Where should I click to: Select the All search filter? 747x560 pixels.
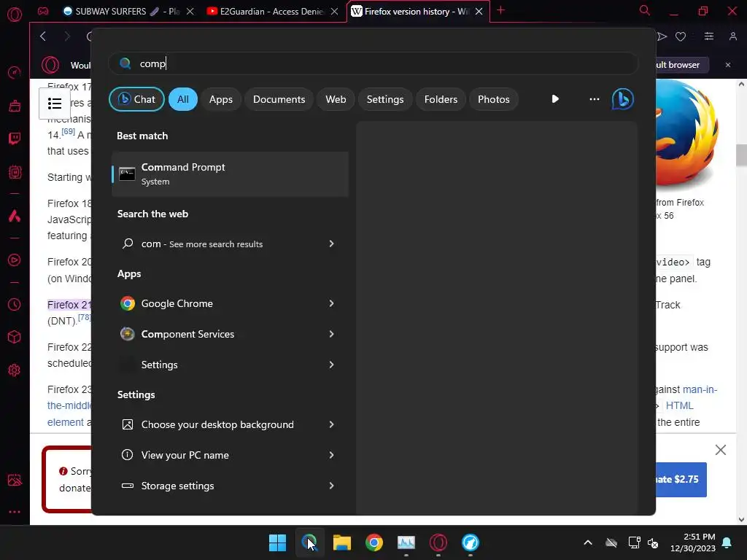pos(183,99)
